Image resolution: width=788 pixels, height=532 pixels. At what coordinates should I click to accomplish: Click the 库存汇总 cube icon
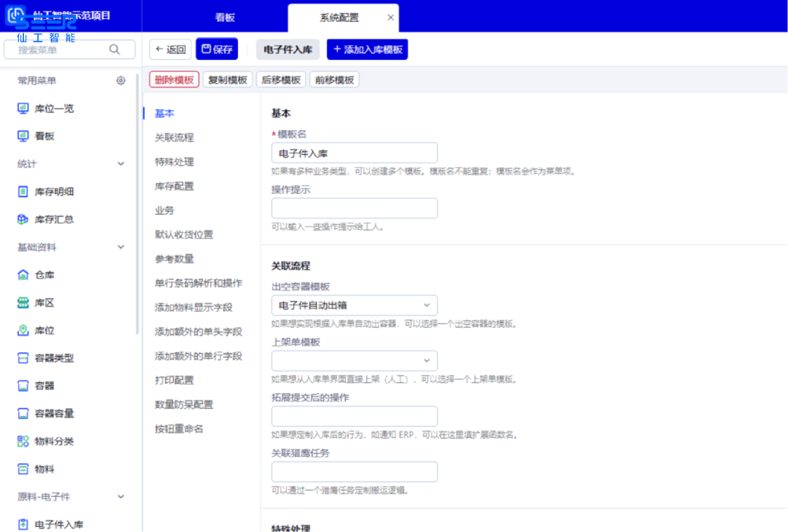[23, 219]
